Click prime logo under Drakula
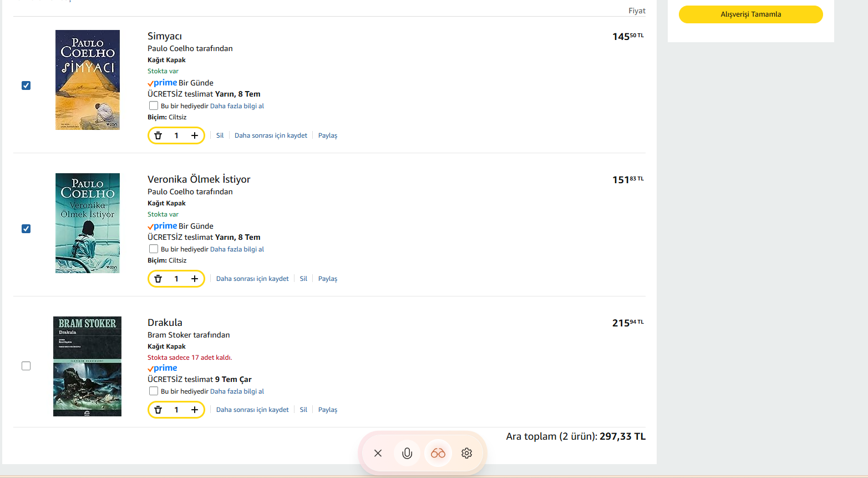The height and width of the screenshot is (478, 868). pos(163,368)
